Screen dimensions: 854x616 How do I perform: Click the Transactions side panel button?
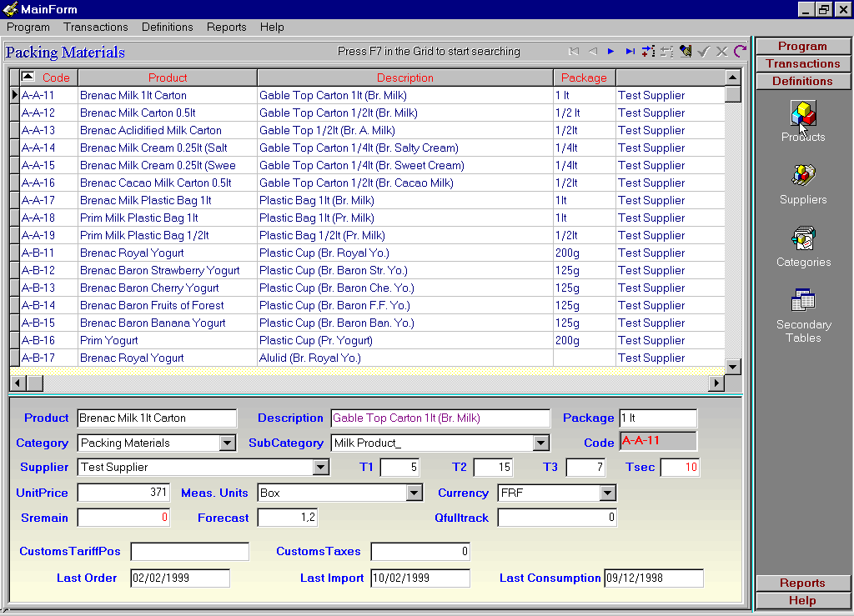tap(802, 63)
